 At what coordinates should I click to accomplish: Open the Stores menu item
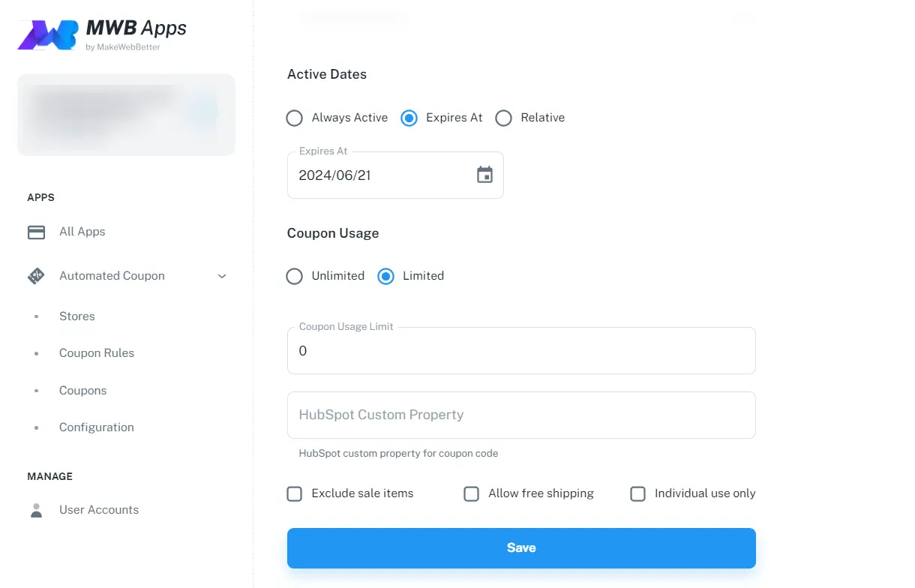77,316
